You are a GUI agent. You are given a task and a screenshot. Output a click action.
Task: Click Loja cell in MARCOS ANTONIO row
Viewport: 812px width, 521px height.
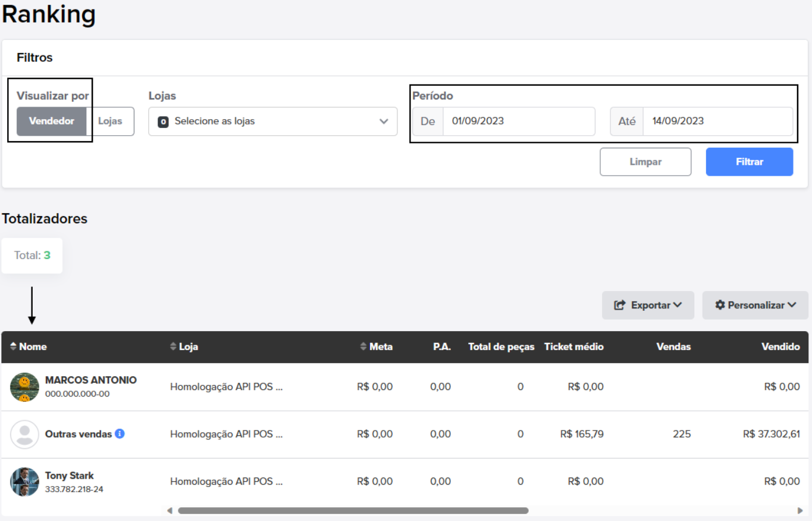click(226, 387)
